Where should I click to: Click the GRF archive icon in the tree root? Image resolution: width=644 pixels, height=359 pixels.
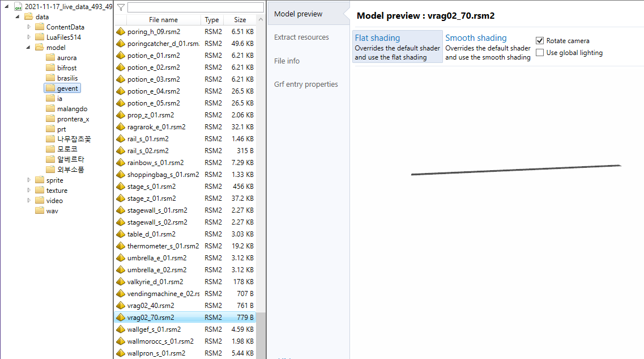click(18, 7)
